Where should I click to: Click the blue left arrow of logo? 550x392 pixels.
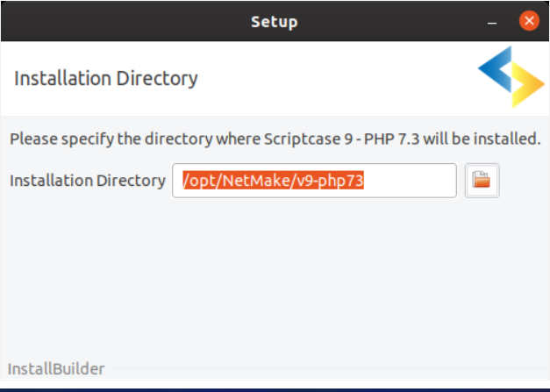(x=496, y=69)
